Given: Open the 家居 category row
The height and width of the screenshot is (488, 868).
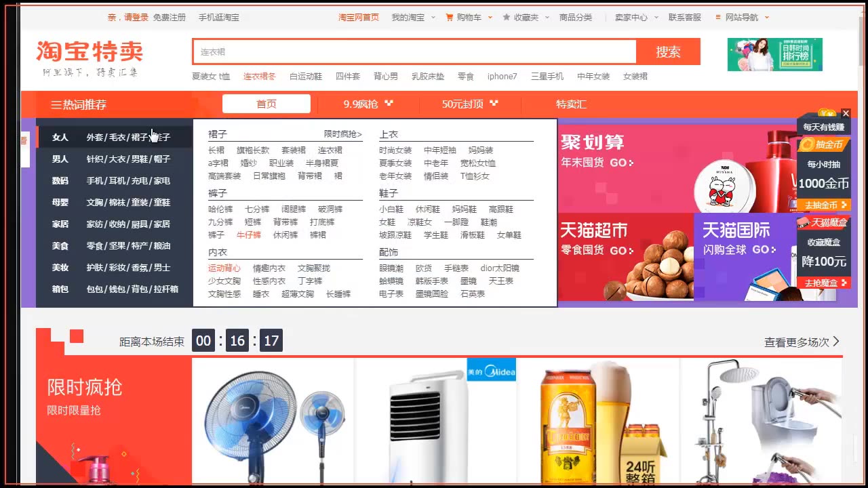Looking at the screenshot, I should coord(115,224).
